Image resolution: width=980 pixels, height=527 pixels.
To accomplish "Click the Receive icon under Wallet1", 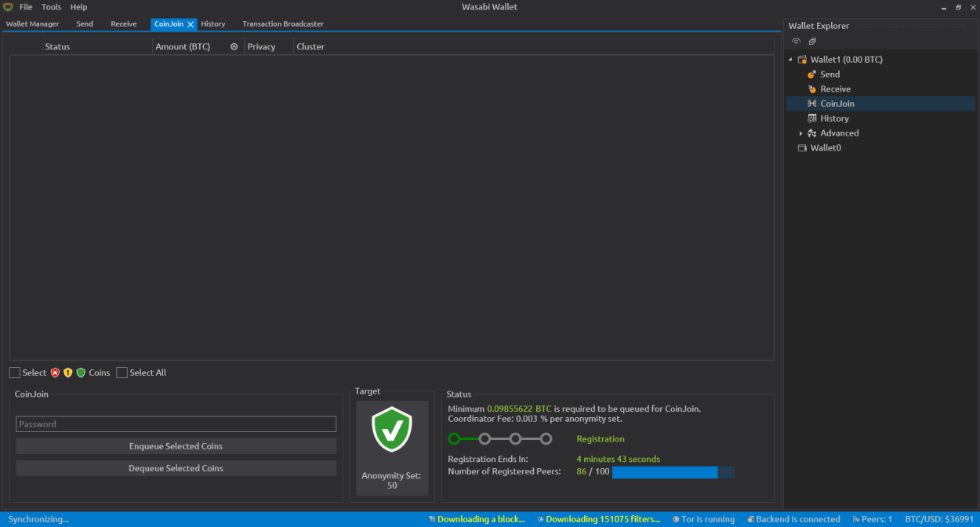I will pos(812,89).
